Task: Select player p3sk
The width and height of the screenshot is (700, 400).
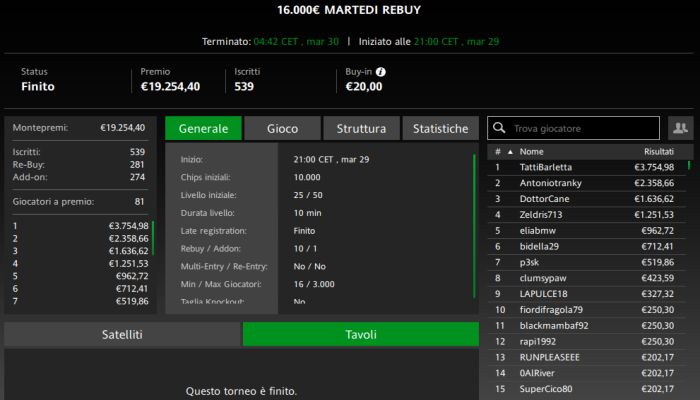Action: [x=587, y=262]
